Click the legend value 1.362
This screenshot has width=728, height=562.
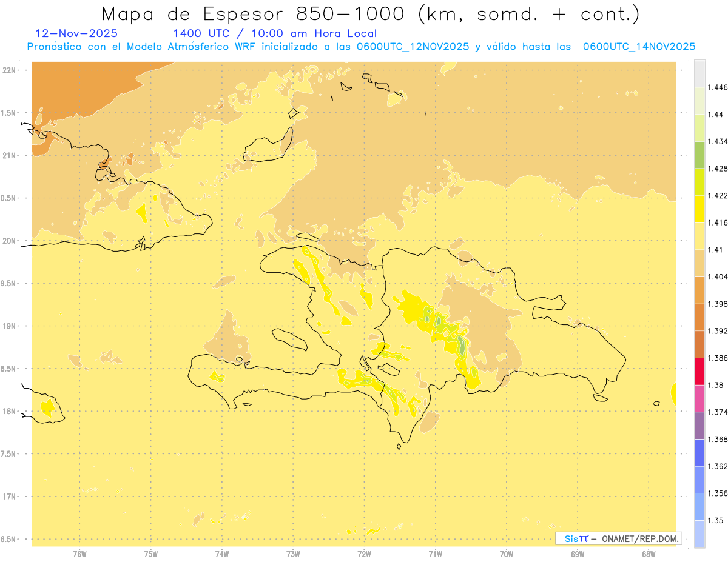[x=718, y=466]
